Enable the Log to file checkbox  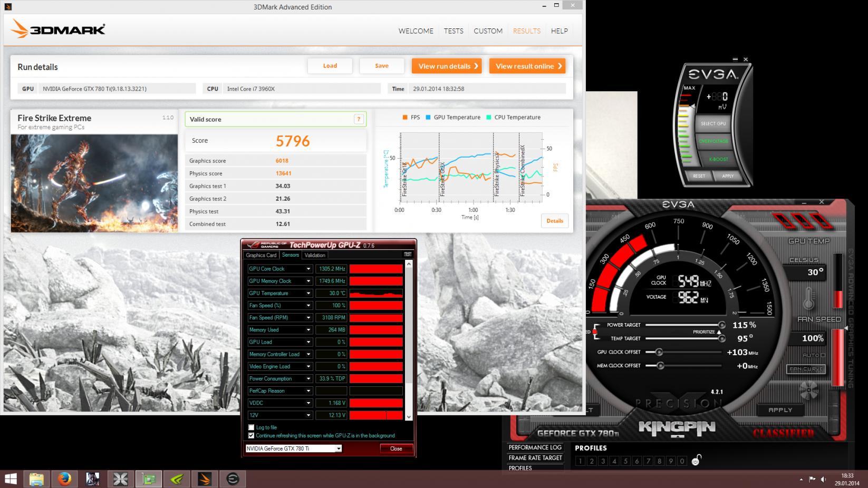(x=251, y=427)
